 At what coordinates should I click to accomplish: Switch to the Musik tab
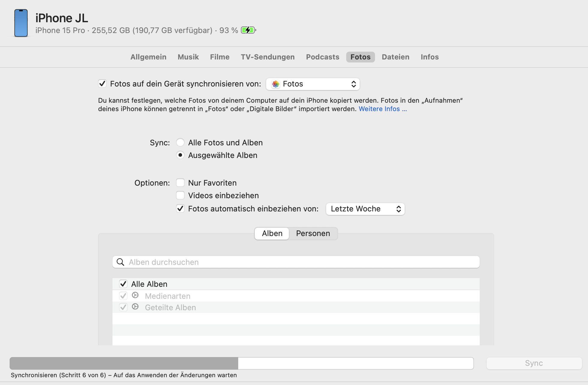188,57
